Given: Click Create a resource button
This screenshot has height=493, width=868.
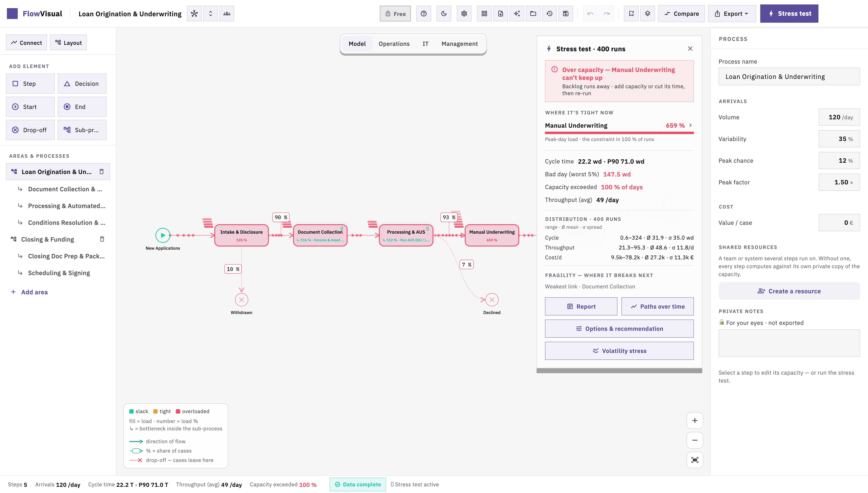Looking at the screenshot, I should pos(789,291).
